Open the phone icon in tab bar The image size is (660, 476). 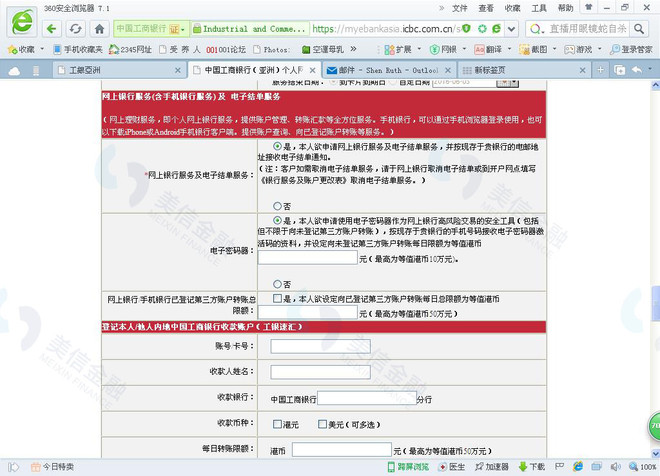pyautogui.click(x=36, y=71)
